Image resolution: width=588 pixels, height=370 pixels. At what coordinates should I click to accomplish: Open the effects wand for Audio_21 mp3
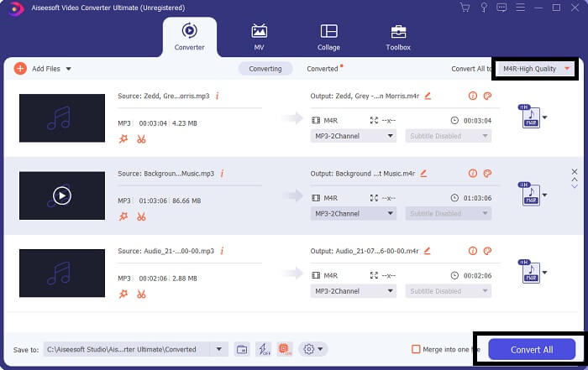coord(123,294)
